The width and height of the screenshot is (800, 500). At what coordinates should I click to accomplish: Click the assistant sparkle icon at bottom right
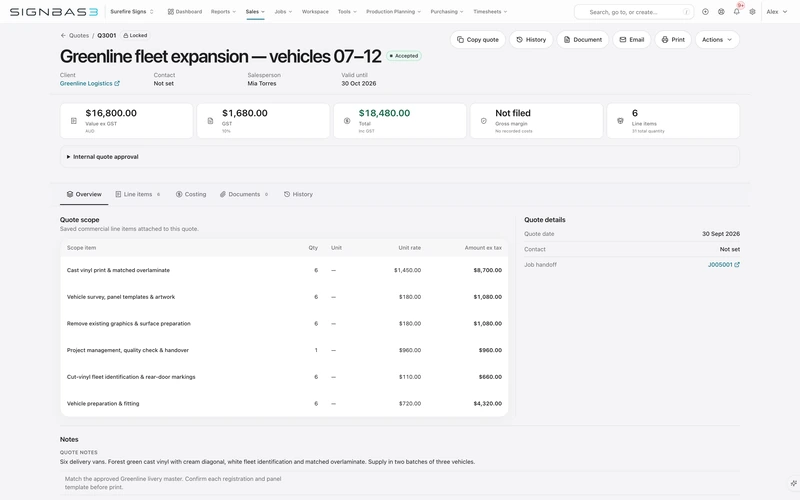[793, 483]
